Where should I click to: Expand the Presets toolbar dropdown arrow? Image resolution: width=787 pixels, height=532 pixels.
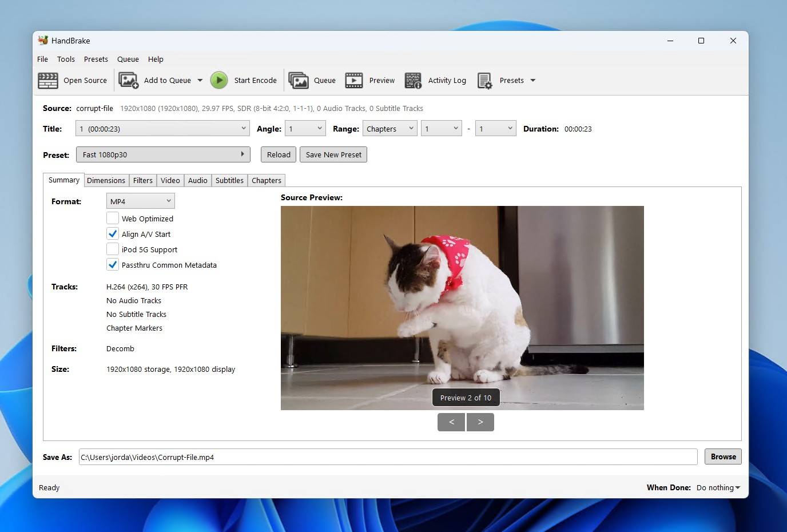(x=533, y=81)
